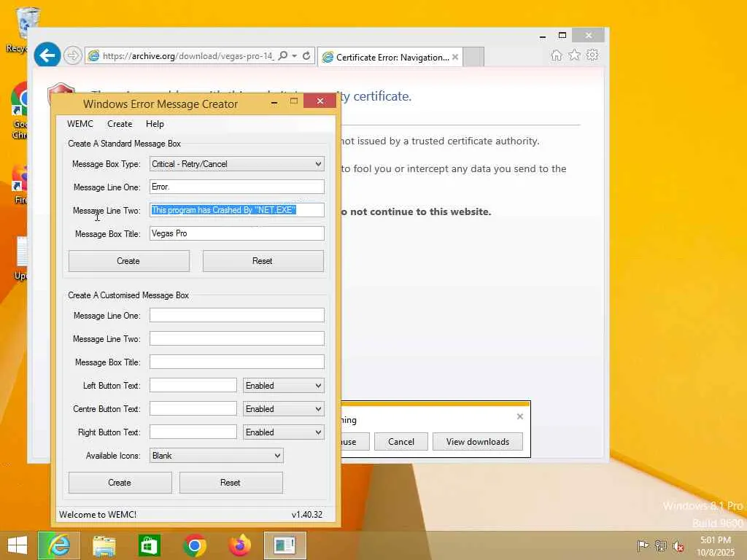Click standard Message Line Two field
This screenshot has width=747, height=560.
coord(237,210)
